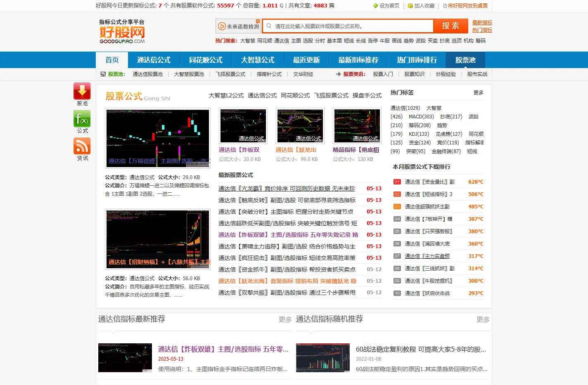Open rank 10 妖启伏击战 item
588x385 pixels.
coord(427,293)
